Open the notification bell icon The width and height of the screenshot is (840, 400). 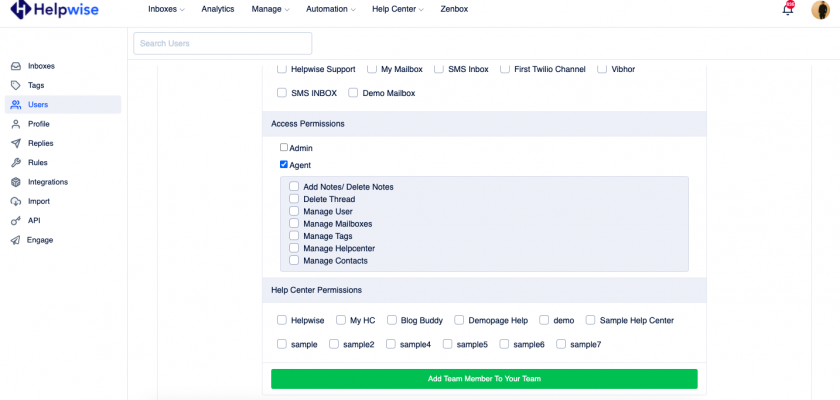(788, 10)
